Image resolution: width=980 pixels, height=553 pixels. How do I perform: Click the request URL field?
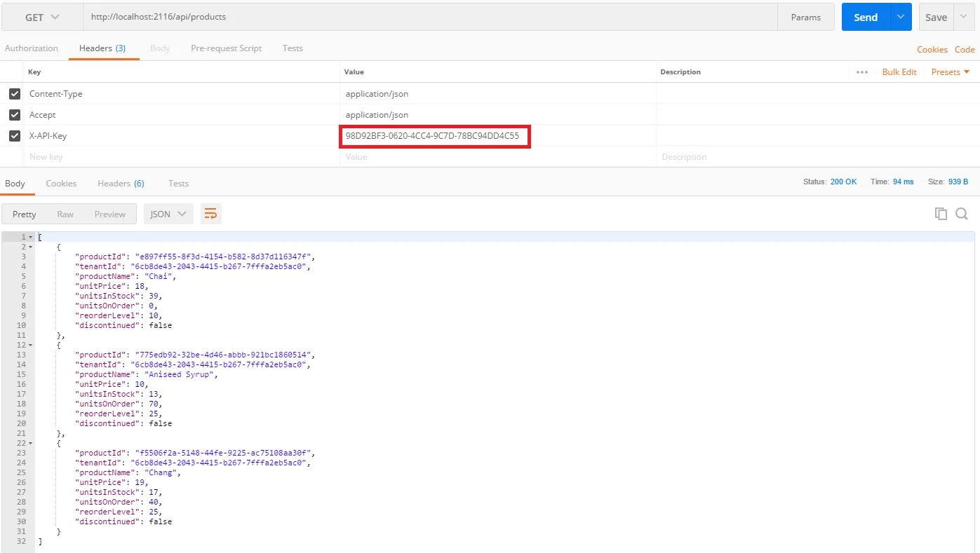click(x=429, y=17)
